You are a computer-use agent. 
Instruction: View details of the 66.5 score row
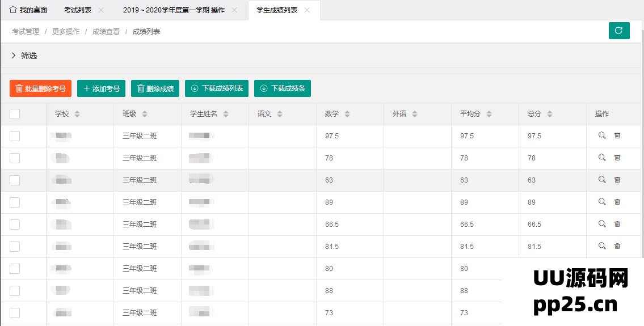(x=602, y=224)
